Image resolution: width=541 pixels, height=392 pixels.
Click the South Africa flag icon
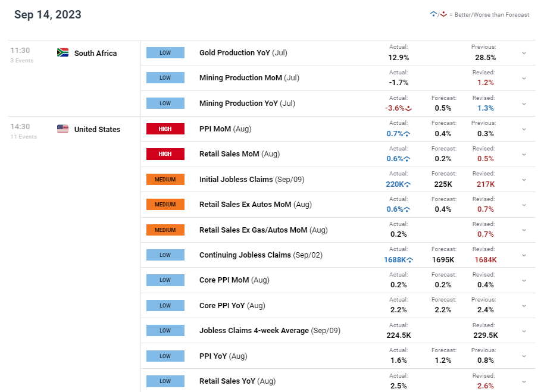pos(62,53)
